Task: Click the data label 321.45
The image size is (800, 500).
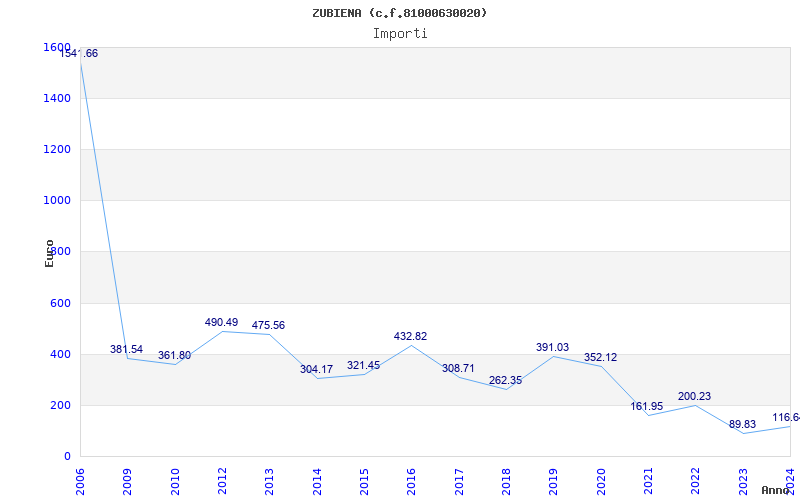Action: click(363, 366)
